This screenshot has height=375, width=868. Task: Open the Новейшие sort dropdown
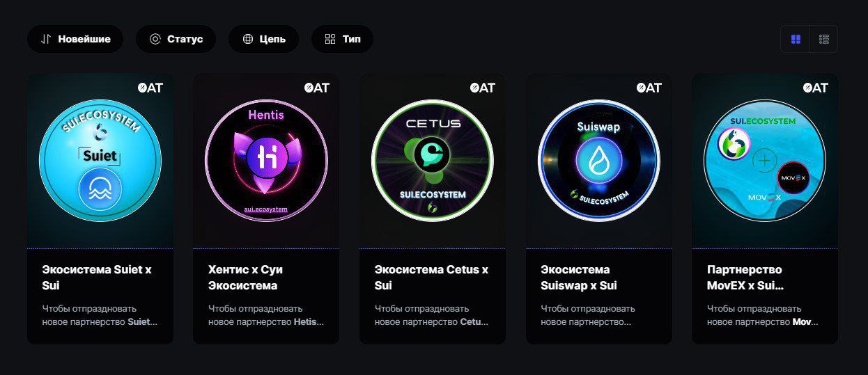(x=75, y=39)
